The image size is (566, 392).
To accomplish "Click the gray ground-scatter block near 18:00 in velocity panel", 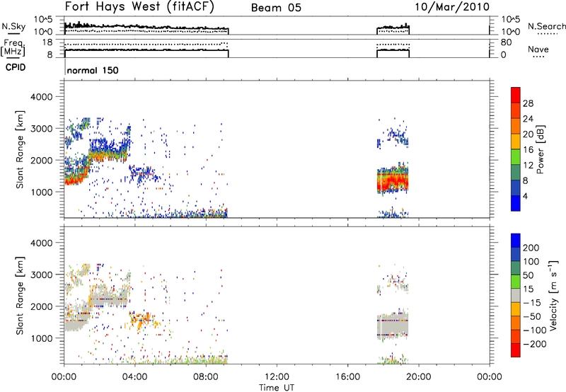I will [x=393, y=326].
